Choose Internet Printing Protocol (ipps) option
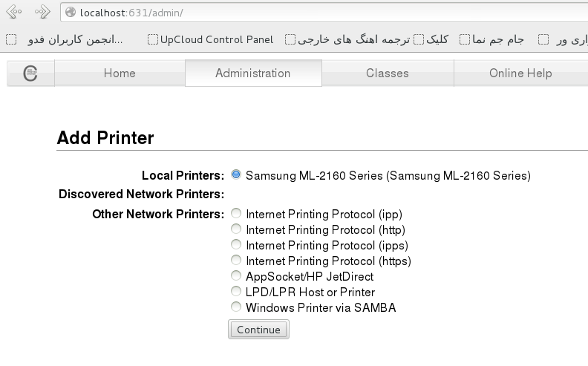 [236, 245]
